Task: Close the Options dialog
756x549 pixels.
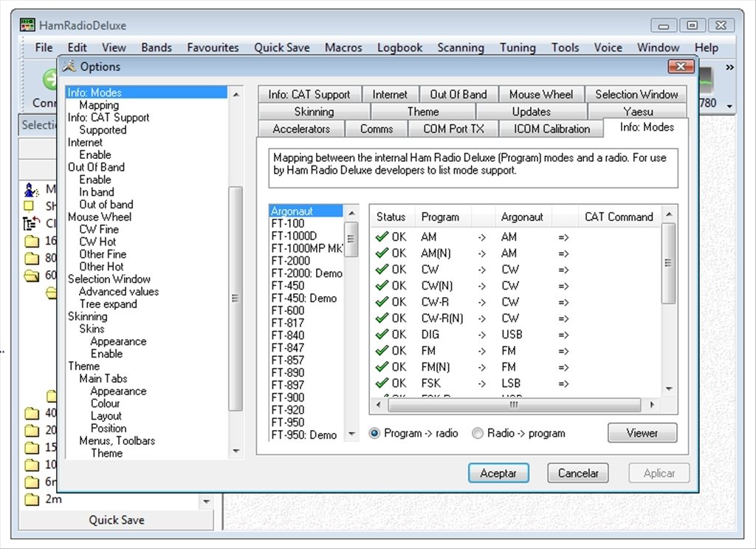Action: pos(681,66)
